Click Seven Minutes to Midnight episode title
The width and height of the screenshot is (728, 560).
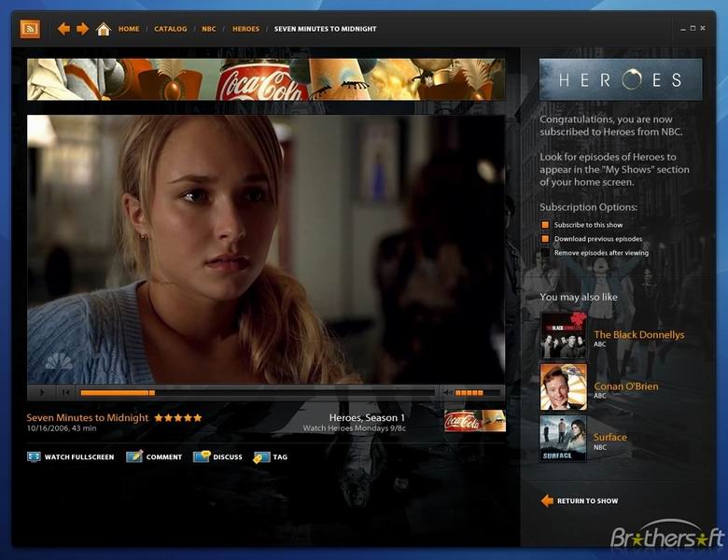click(88, 417)
